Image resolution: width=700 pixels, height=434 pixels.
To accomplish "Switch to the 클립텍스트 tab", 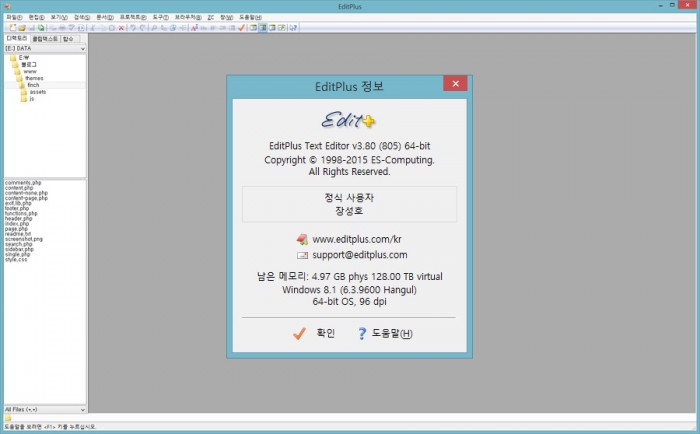I will click(x=45, y=39).
